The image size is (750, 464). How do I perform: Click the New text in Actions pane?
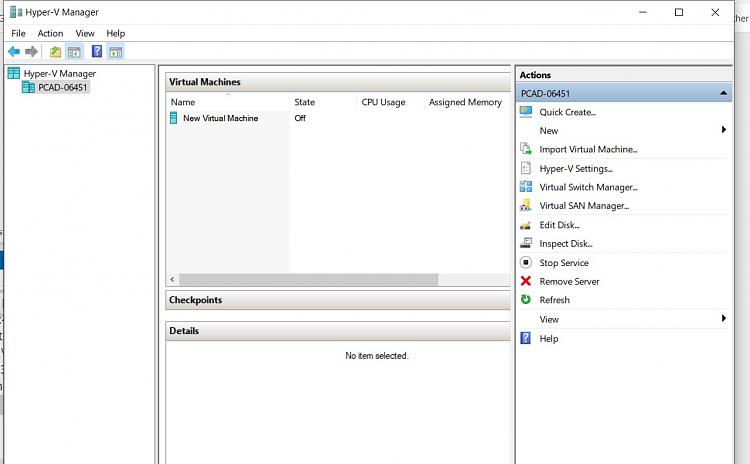549,131
